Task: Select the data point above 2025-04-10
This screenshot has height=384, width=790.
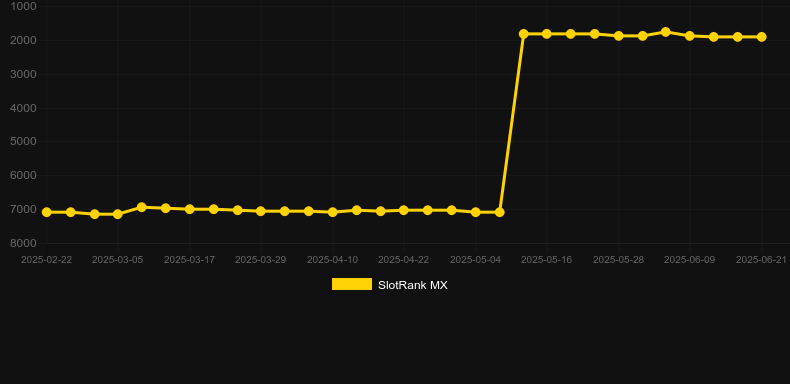Action: [x=333, y=212]
